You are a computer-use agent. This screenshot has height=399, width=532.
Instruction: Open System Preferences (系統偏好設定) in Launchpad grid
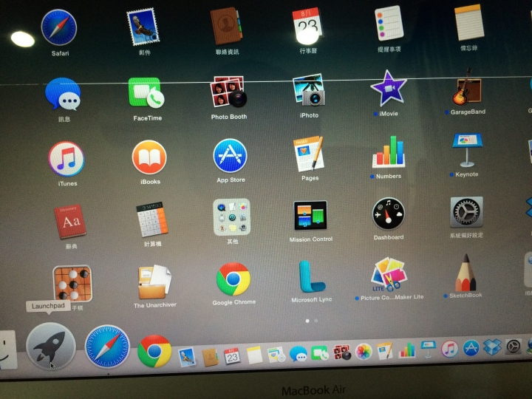click(x=466, y=212)
